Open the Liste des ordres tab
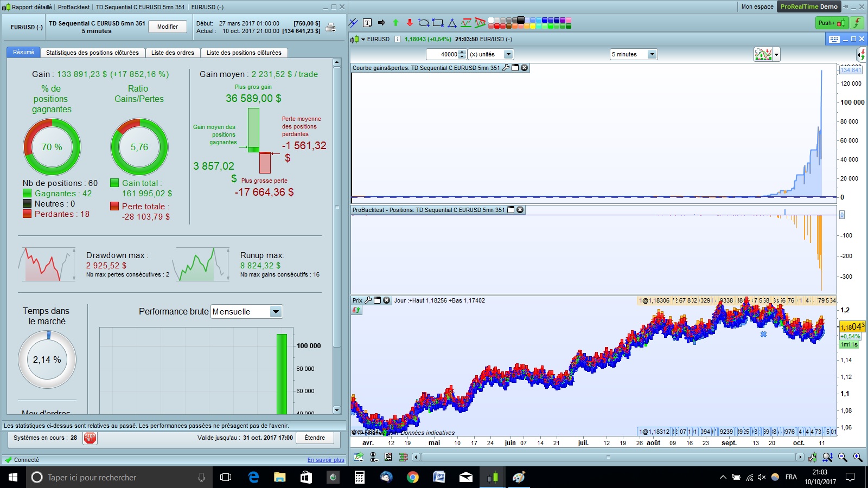Screen dimensions: 868x488 173,53
